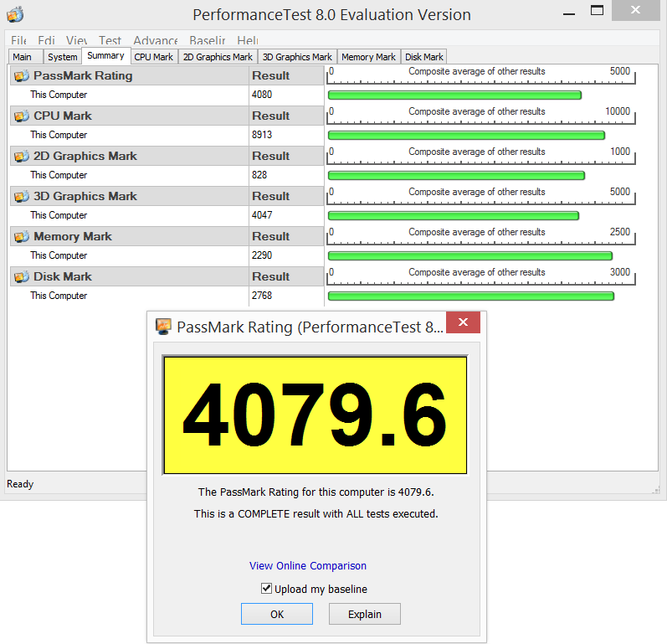Click the 3D Graphics Mark green result bar
The width and height of the screenshot is (667, 644).
(x=454, y=215)
